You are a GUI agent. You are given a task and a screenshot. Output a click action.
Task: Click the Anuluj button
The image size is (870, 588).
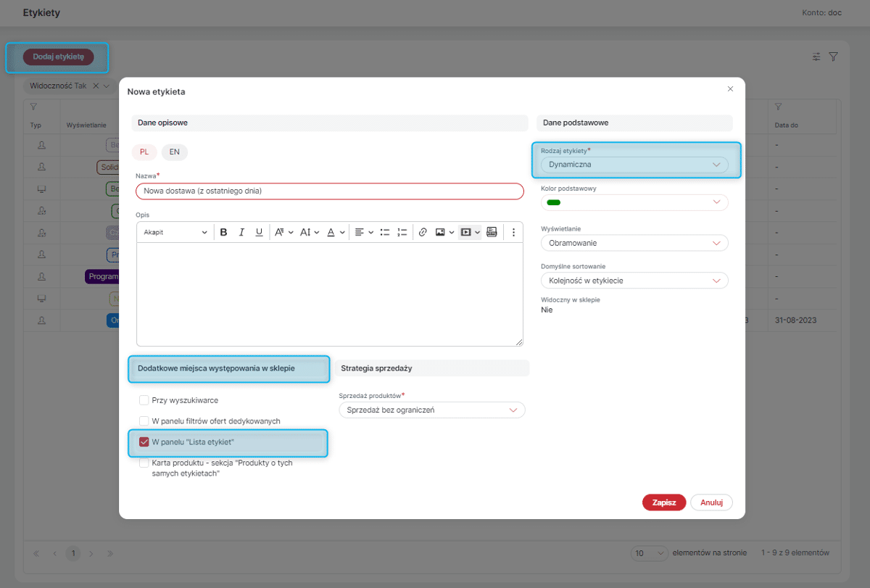(x=711, y=502)
